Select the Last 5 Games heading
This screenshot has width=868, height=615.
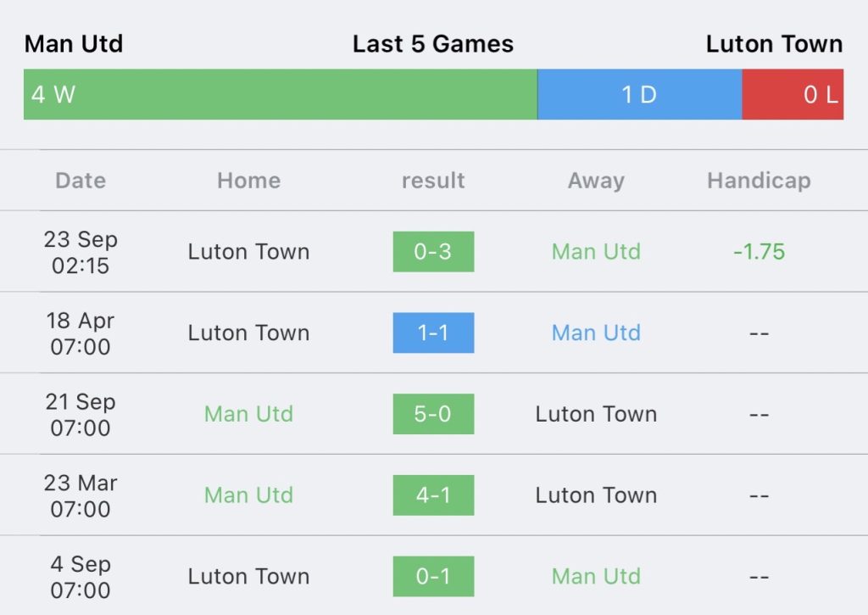click(x=433, y=44)
